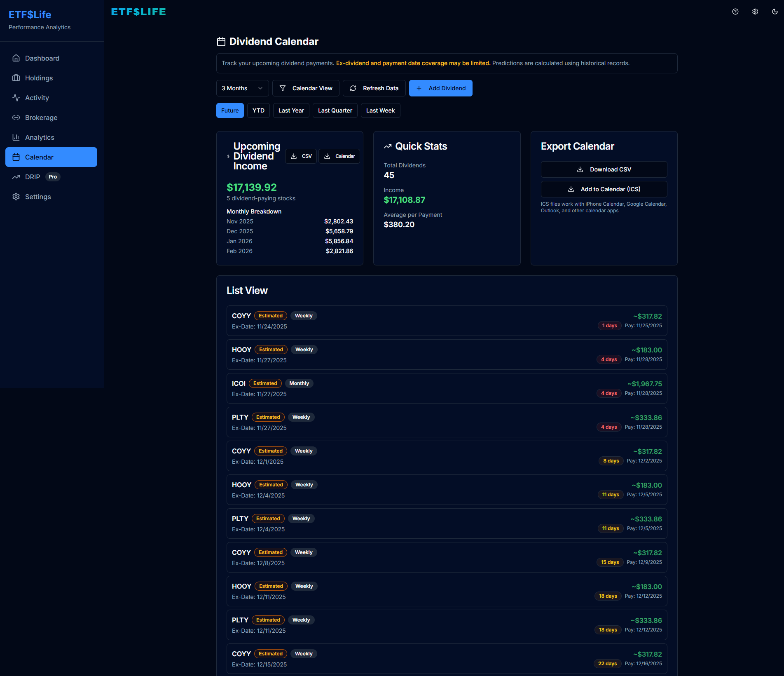Select the Last Year filter tab
The width and height of the screenshot is (784, 676).
point(291,110)
